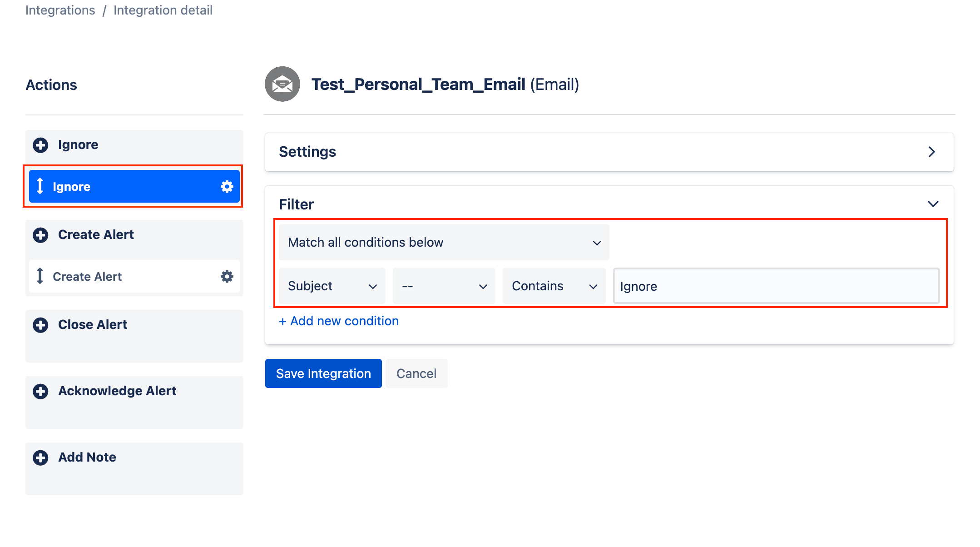Viewport: 980px width, 547px height.
Task: Open gear settings on the blue Ignore rule
Action: tap(227, 186)
